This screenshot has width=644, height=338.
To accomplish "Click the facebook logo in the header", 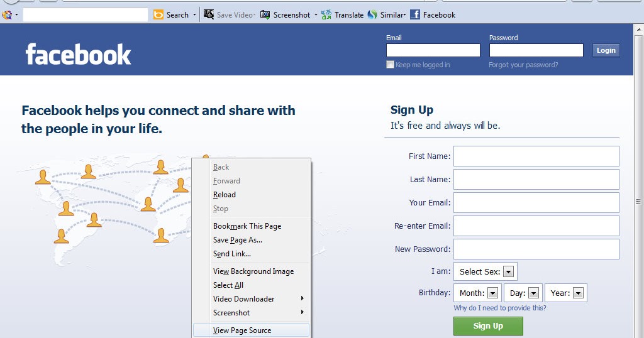I will point(78,54).
